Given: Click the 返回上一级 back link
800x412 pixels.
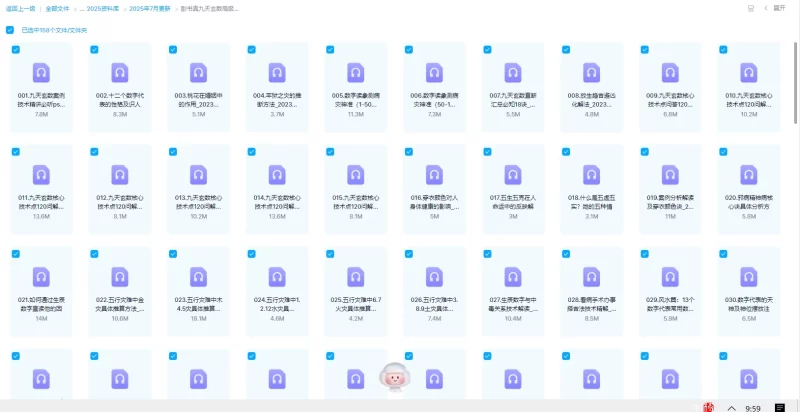Looking at the screenshot, I should 21,8.
